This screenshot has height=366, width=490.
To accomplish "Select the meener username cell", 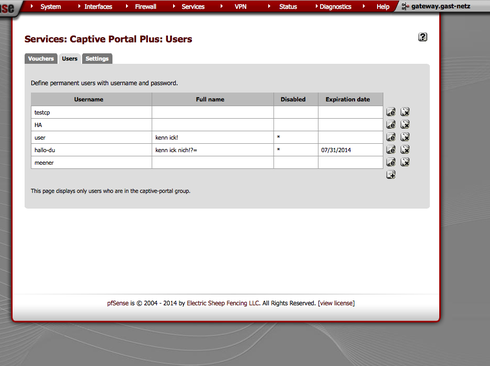I will pos(91,163).
